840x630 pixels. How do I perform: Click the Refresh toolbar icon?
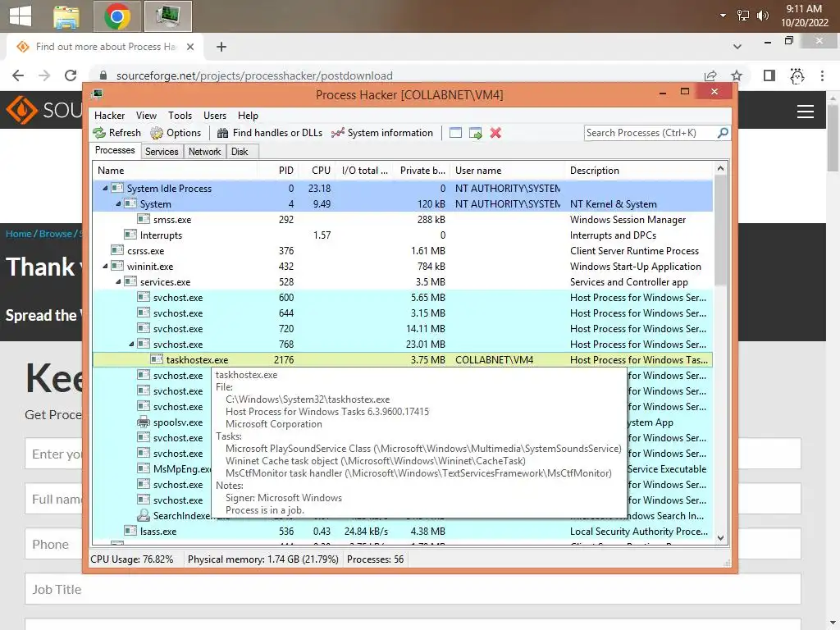(x=99, y=133)
